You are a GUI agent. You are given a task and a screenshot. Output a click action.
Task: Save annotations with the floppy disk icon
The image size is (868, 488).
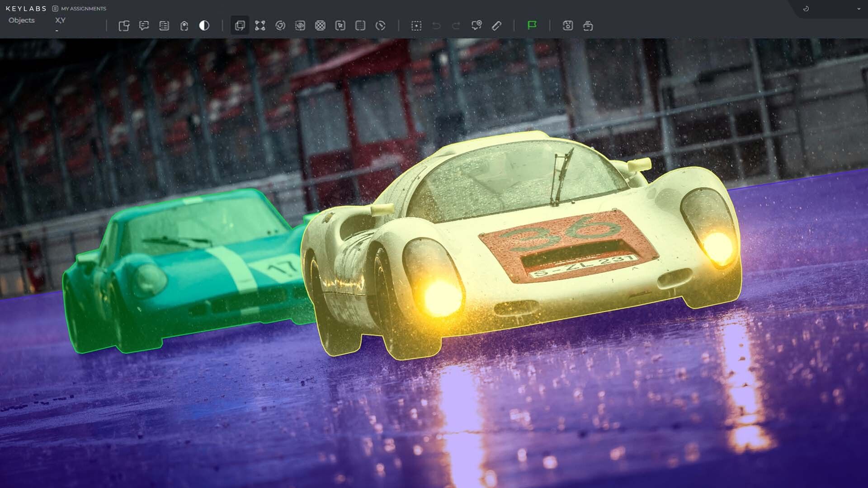568,26
